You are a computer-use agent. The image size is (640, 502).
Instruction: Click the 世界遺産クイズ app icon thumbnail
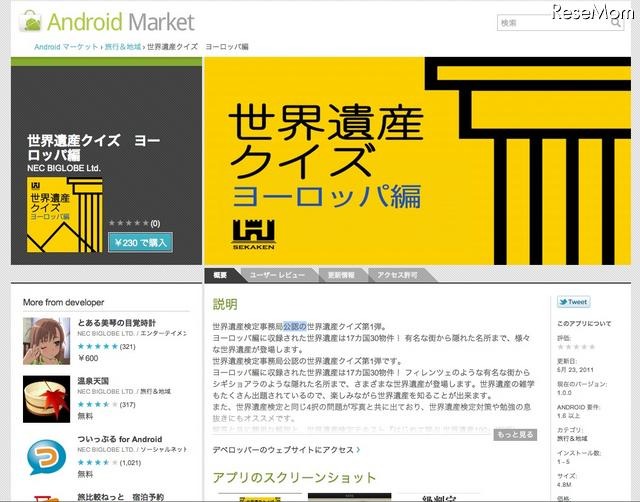coord(65,215)
